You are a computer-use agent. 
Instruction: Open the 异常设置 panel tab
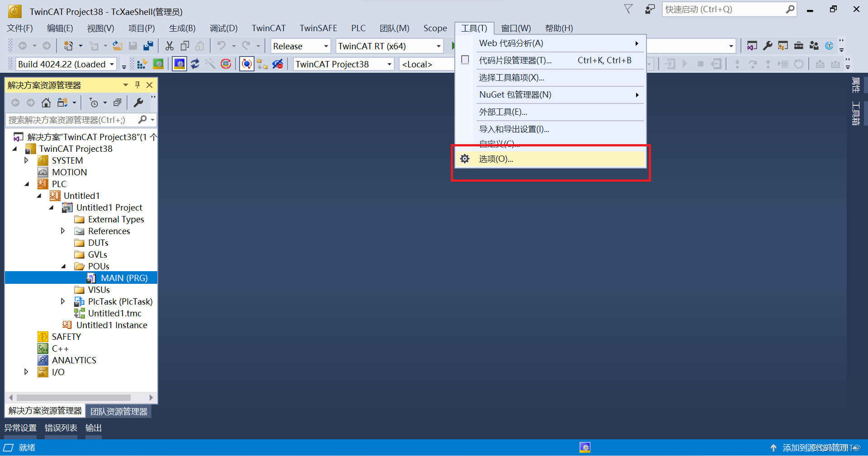[x=20, y=428]
